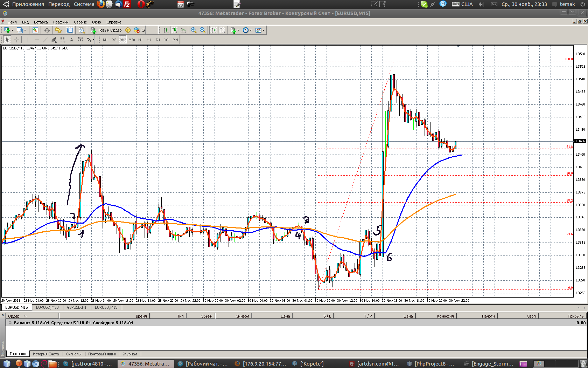
Task: Open the Strategy Tester magnifier icon
Action: [82, 30]
